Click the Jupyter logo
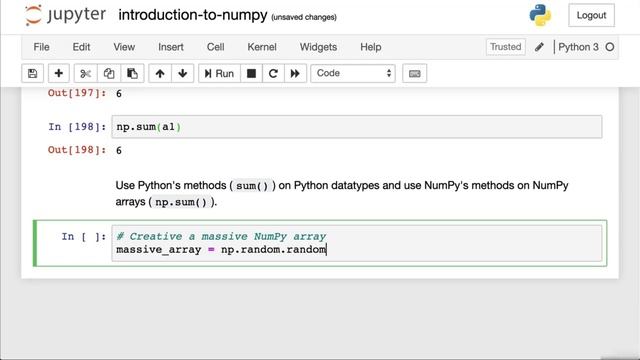 click(x=65, y=15)
